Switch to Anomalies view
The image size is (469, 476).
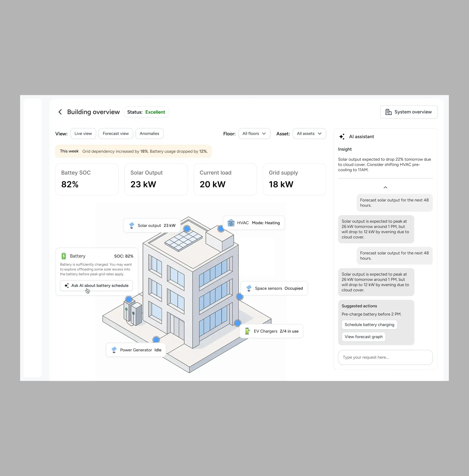150,133
